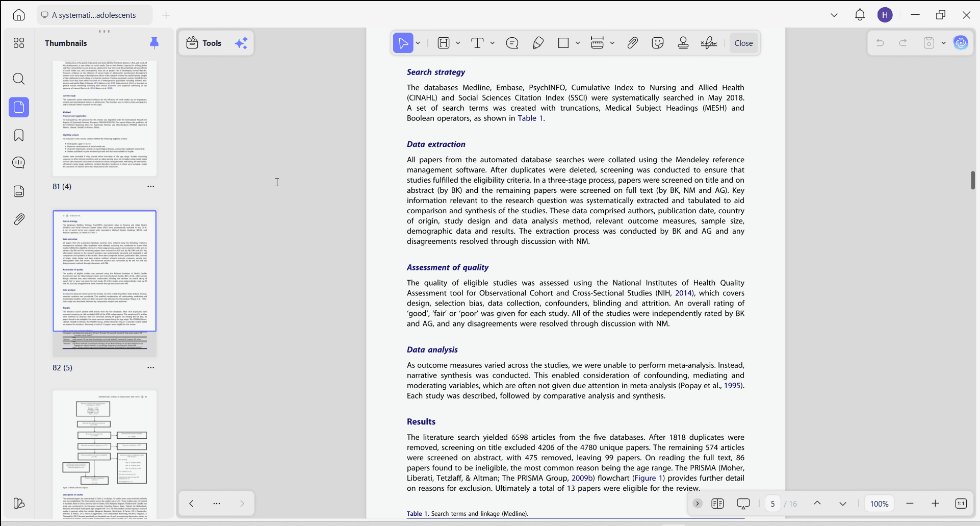This screenshot has width=980, height=526.
Task: Open the Search panel in sidebar
Action: [19, 79]
